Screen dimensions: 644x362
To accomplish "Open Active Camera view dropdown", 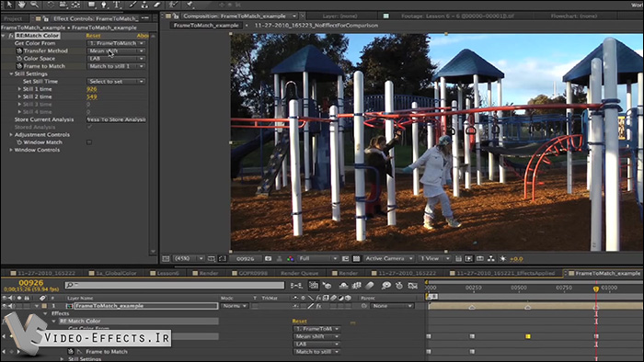I will 388,259.
